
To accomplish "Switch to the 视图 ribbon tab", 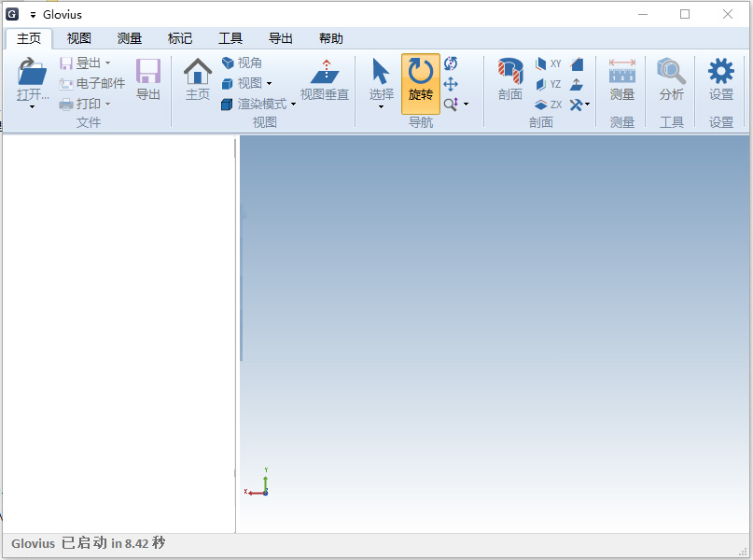I will pos(78,38).
